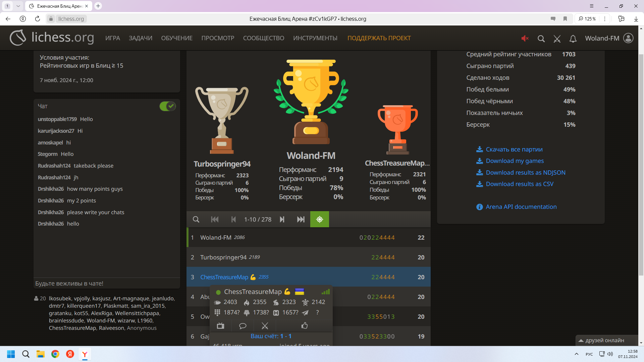Go to previous standings page
This screenshot has width=644, height=362.
point(233,220)
